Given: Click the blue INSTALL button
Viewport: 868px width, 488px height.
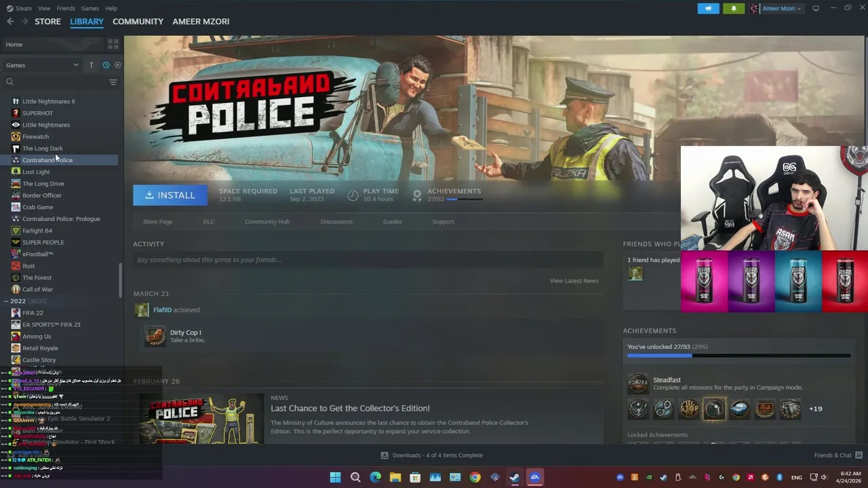Looking at the screenshot, I should (170, 195).
